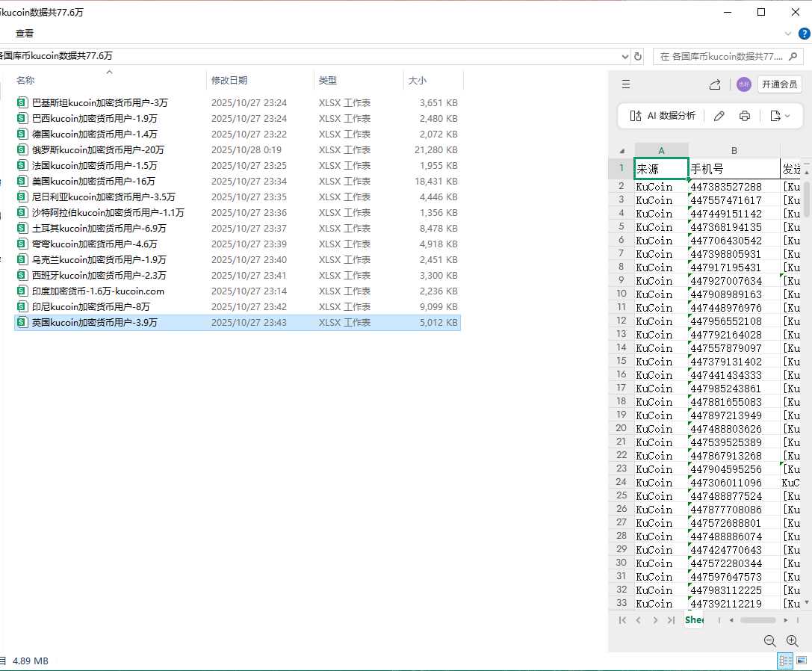Open the 查看 ribbon tab
Image resolution: width=812 pixels, height=671 pixels.
pos(25,34)
